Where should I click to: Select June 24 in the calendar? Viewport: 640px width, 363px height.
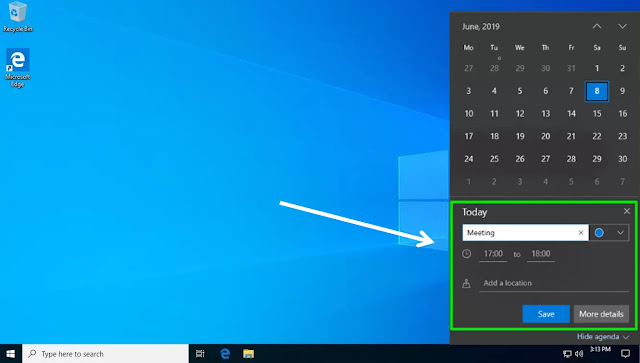(469, 159)
